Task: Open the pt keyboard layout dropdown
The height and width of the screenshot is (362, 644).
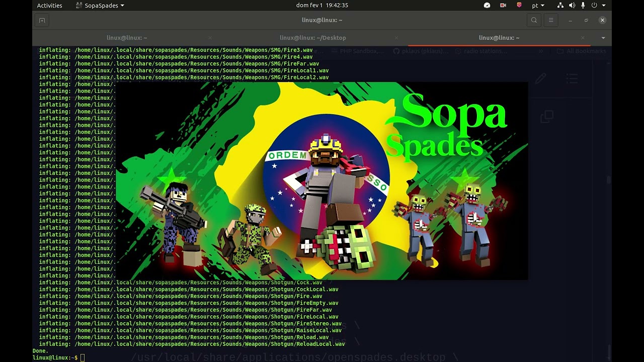Action: (538, 6)
